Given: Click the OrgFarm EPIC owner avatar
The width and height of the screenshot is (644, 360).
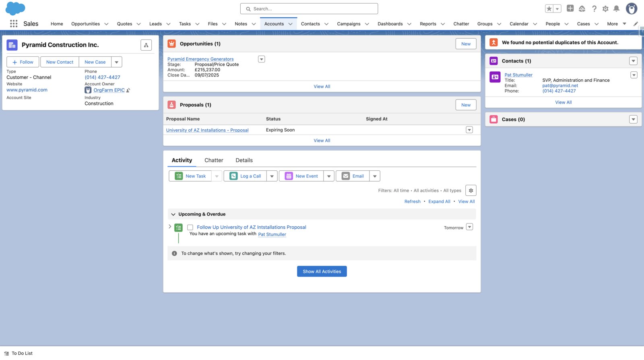Looking at the screenshot, I should pyautogui.click(x=88, y=90).
